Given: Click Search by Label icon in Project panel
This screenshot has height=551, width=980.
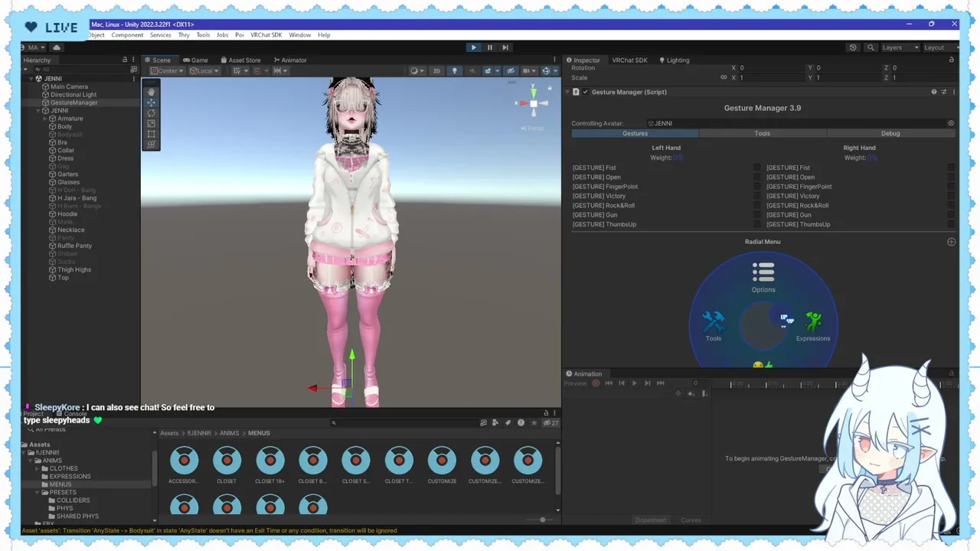Looking at the screenshot, I should tap(508, 422).
